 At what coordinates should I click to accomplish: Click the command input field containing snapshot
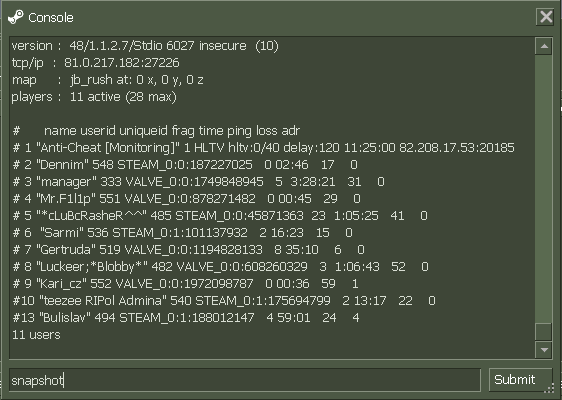(245, 380)
